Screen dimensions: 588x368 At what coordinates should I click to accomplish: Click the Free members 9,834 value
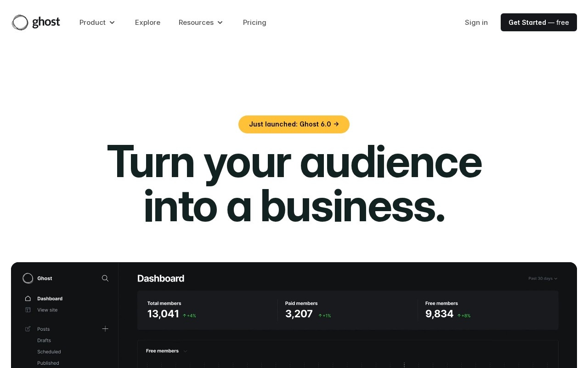(439, 314)
